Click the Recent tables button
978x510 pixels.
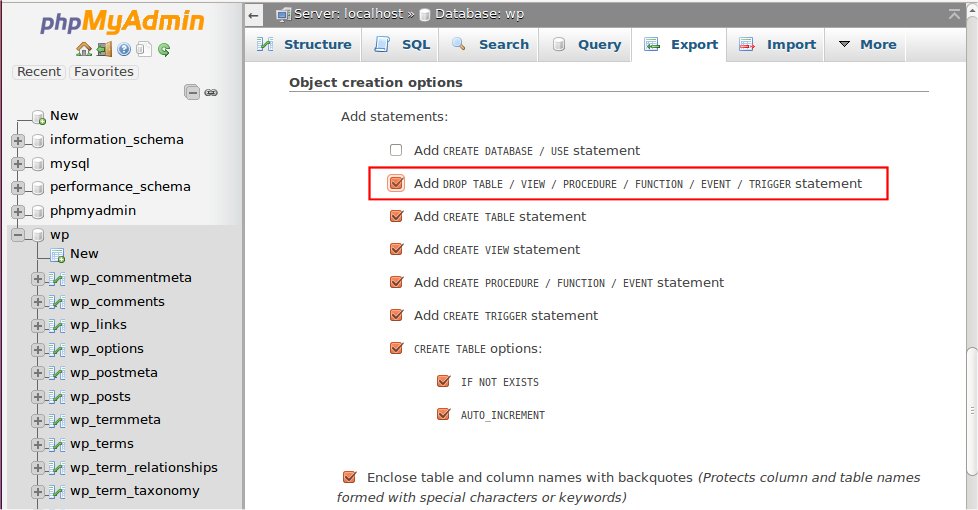pyautogui.click(x=39, y=72)
